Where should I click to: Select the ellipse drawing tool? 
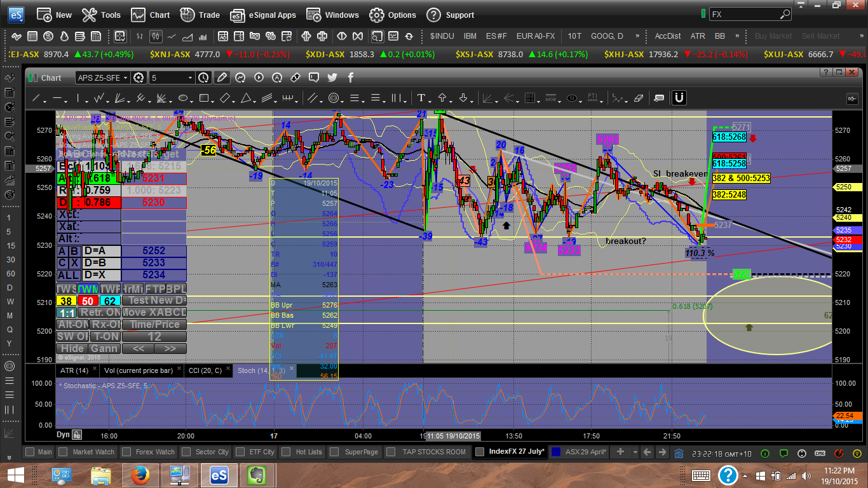[x=183, y=98]
